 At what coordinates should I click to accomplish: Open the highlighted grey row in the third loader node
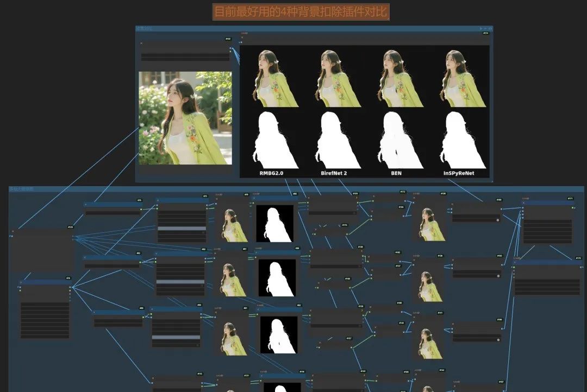176,337
